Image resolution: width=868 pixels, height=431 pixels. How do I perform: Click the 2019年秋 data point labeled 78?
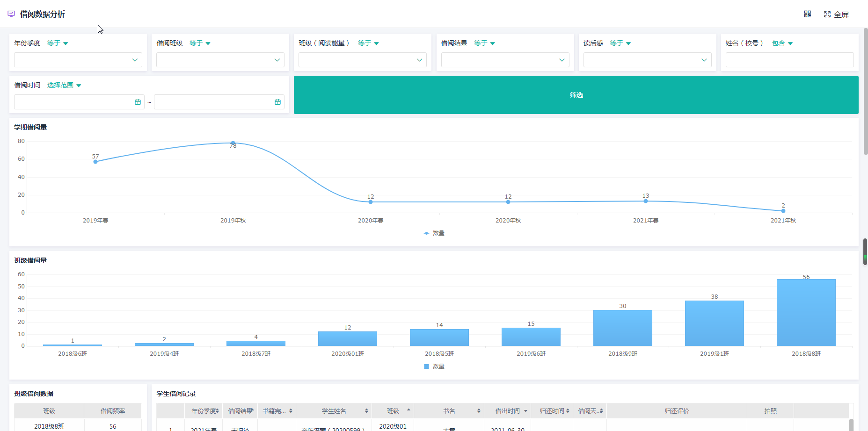pyautogui.click(x=233, y=143)
